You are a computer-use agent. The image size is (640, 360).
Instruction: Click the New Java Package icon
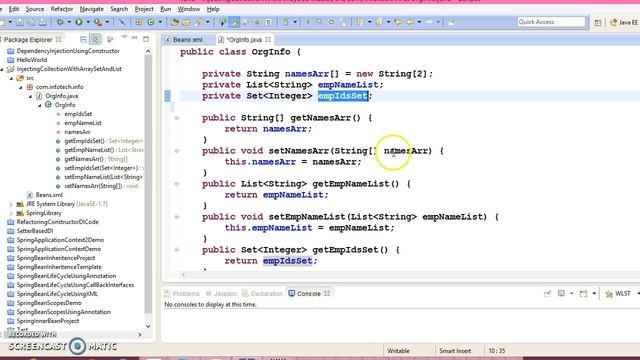[139, 22]
